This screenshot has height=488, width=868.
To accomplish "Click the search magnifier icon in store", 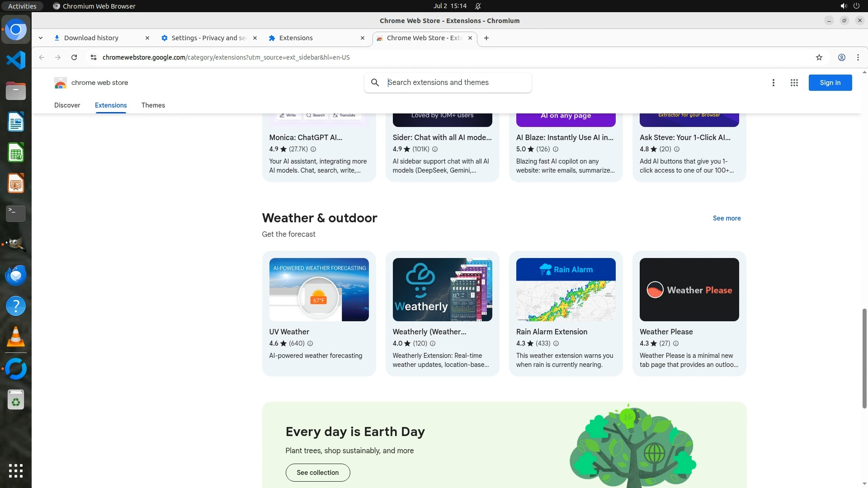I will pos(375,83).
